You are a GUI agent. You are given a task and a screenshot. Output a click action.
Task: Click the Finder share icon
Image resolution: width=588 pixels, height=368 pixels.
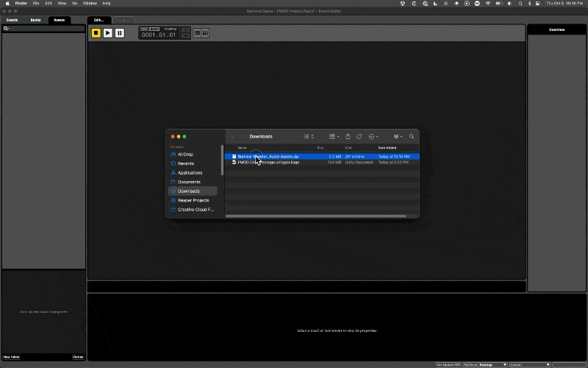[348, 136]
